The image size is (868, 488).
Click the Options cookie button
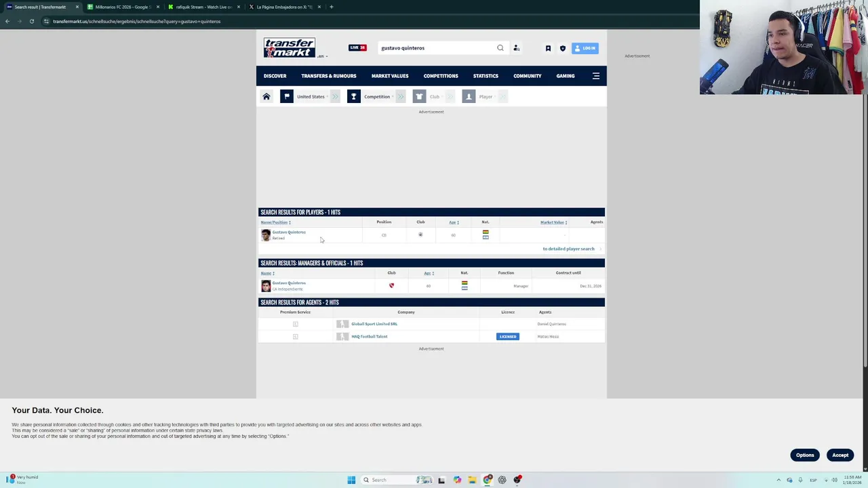click(x=805, y=455)
